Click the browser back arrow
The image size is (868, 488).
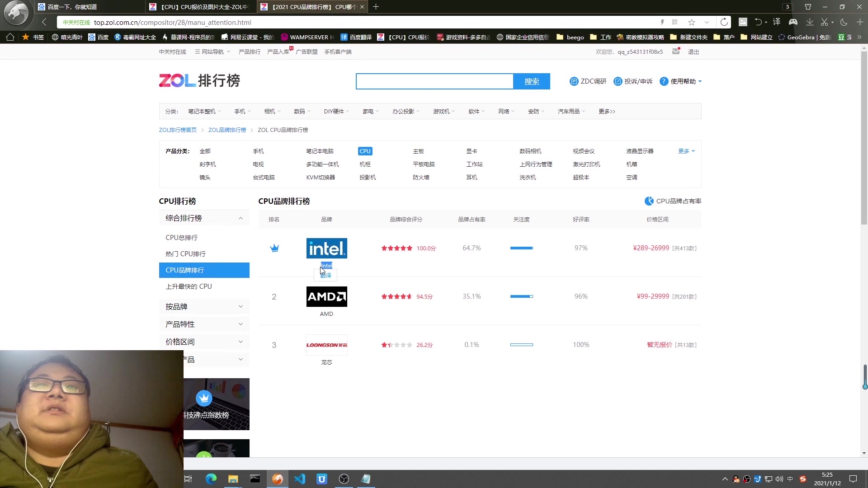(x=44, y=22)
